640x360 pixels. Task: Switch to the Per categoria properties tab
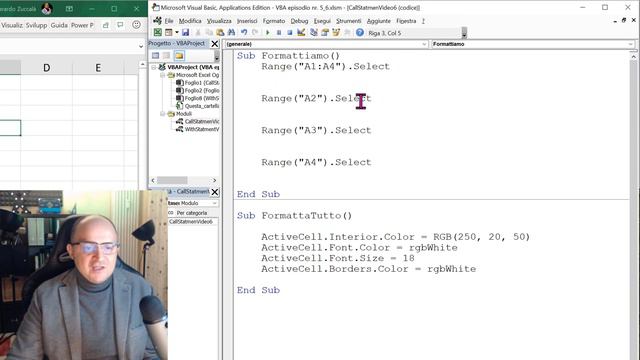[x=191, y=213]
